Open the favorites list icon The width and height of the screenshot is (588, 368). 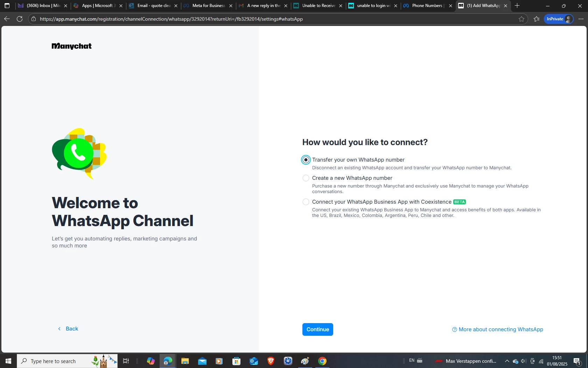[x=537, y=19]
